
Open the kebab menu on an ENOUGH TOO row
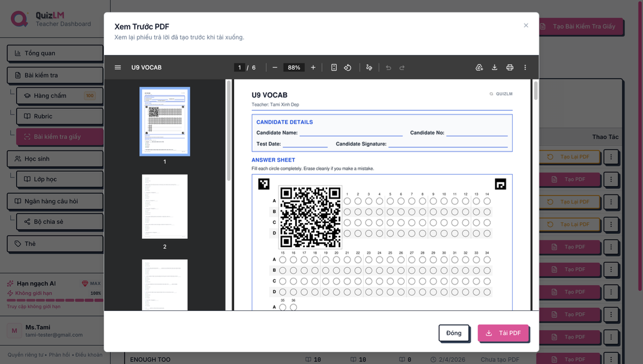[x=611, y=359]
